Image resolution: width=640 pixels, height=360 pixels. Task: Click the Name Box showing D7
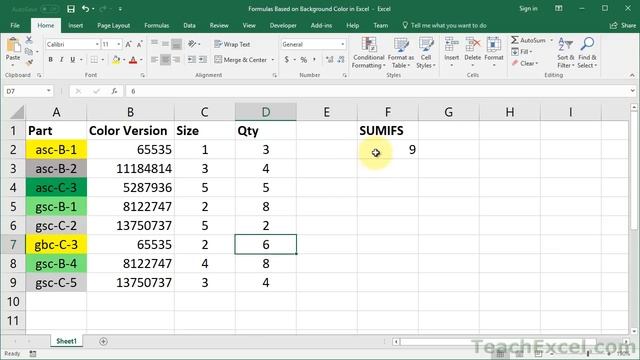[x=28, y=91]
